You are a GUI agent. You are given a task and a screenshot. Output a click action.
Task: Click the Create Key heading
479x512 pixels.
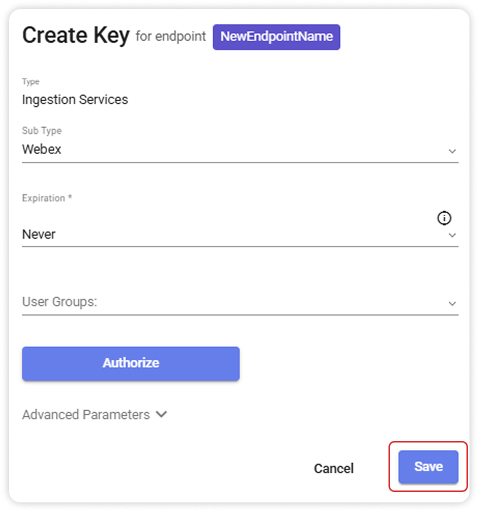pyautogui.click(x=76, y=35)
